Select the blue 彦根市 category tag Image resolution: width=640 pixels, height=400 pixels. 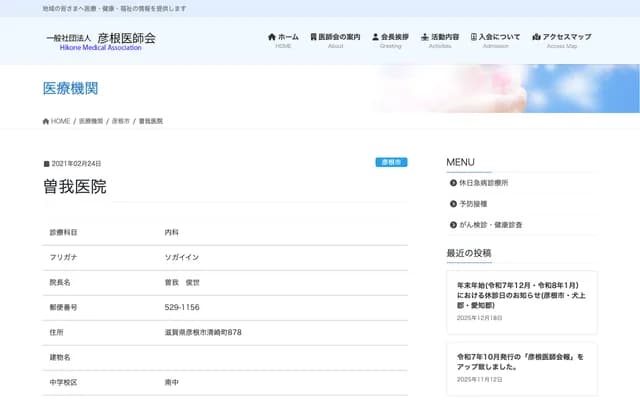(391, 162)
